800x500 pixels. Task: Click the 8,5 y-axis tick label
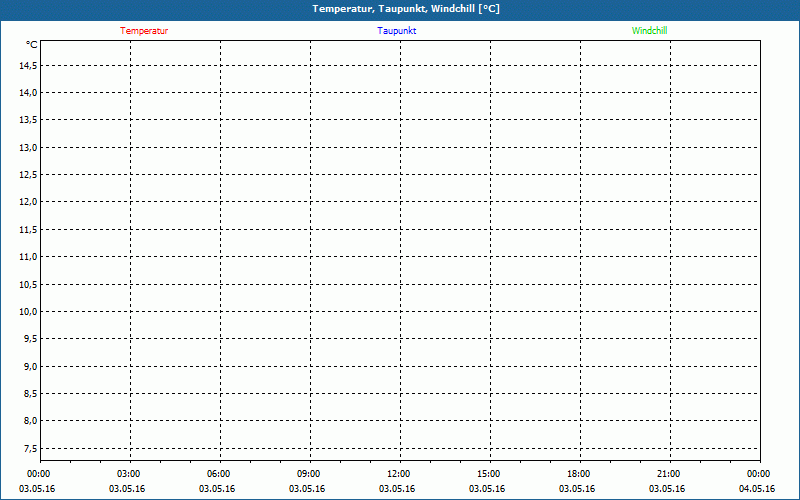pyautogui.click(x=31, y=393)
